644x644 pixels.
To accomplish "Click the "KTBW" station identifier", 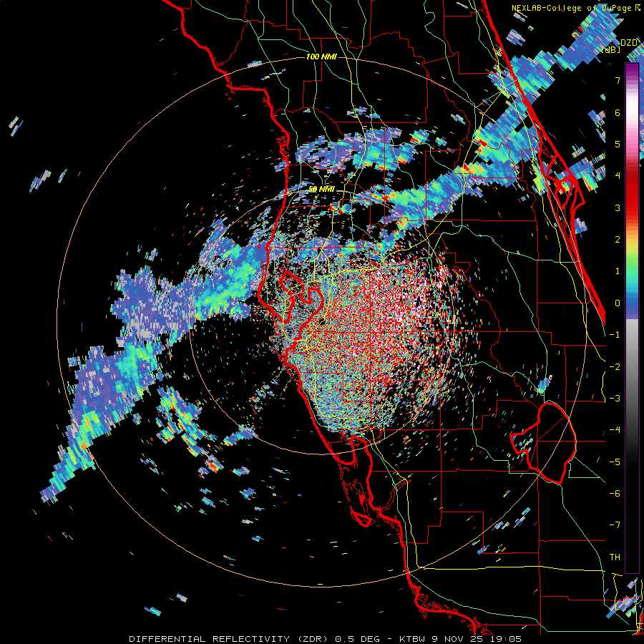I will click(x=411, y=639).
